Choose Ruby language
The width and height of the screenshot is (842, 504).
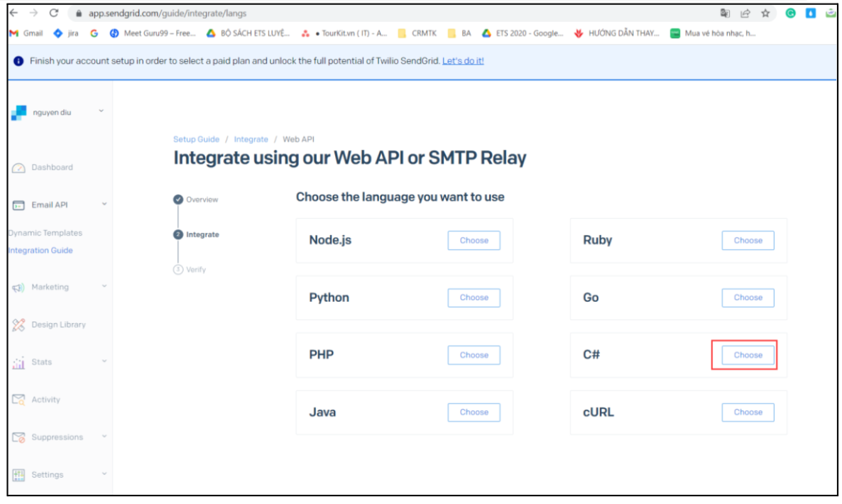748,241
